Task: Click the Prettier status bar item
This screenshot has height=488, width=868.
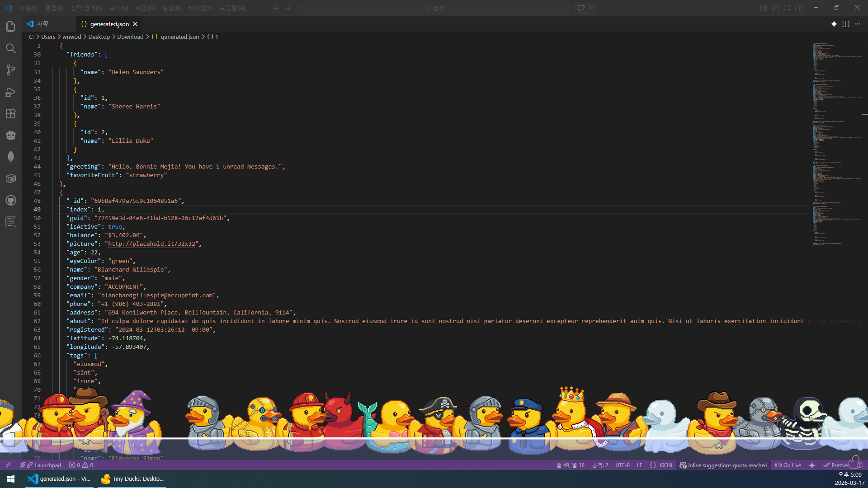Action: click(840, 465)
